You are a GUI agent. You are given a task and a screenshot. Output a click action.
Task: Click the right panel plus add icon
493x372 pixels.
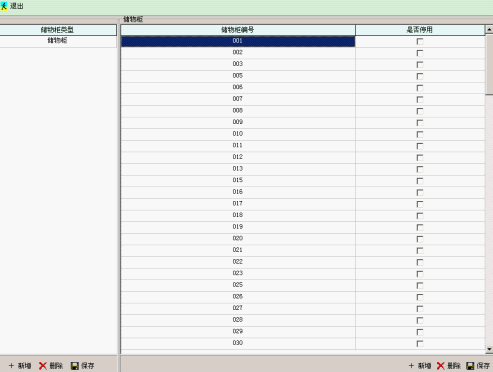point(411,366)
